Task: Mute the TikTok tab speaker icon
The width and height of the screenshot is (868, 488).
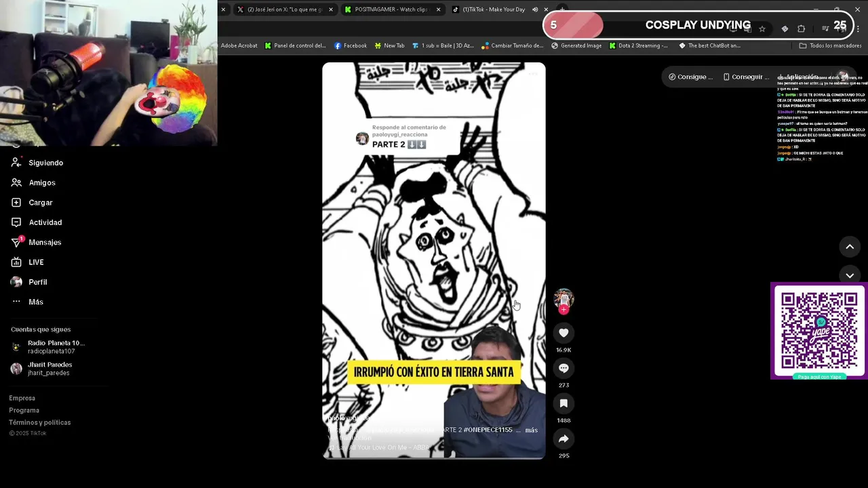Action: coord(535,9)
